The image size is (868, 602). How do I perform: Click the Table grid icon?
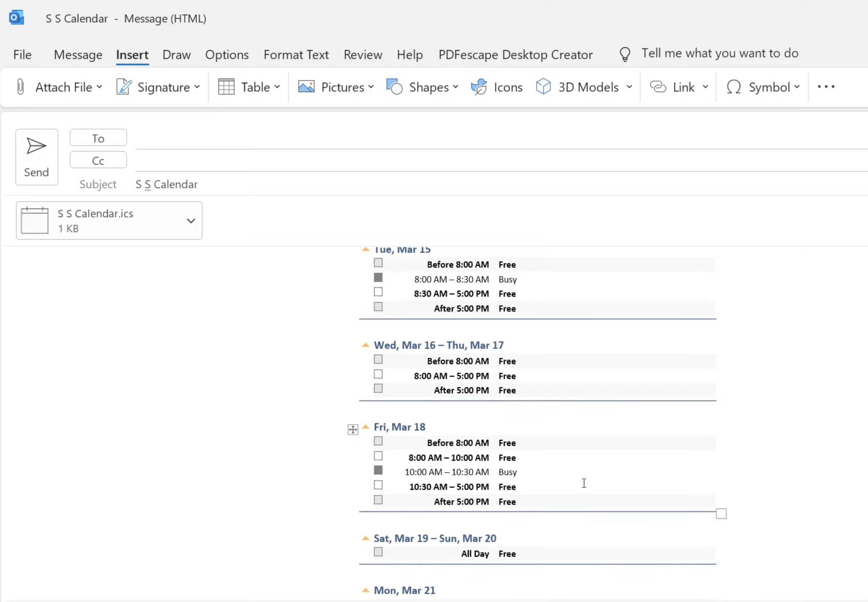[226, 87]
